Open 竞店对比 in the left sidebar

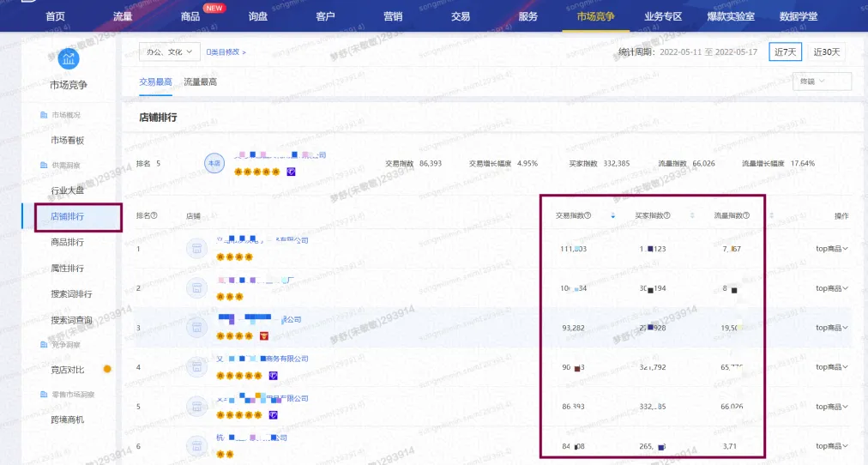click(x=68, y=369)
